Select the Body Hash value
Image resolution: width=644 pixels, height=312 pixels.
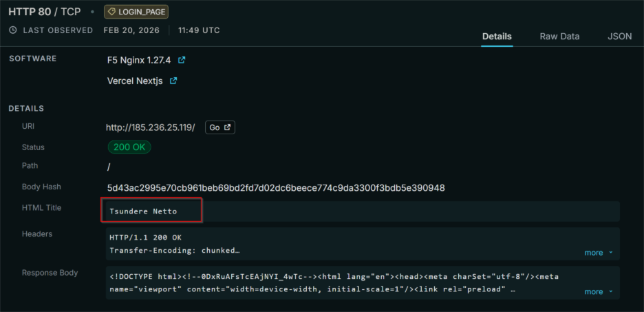tap(276, 188)
